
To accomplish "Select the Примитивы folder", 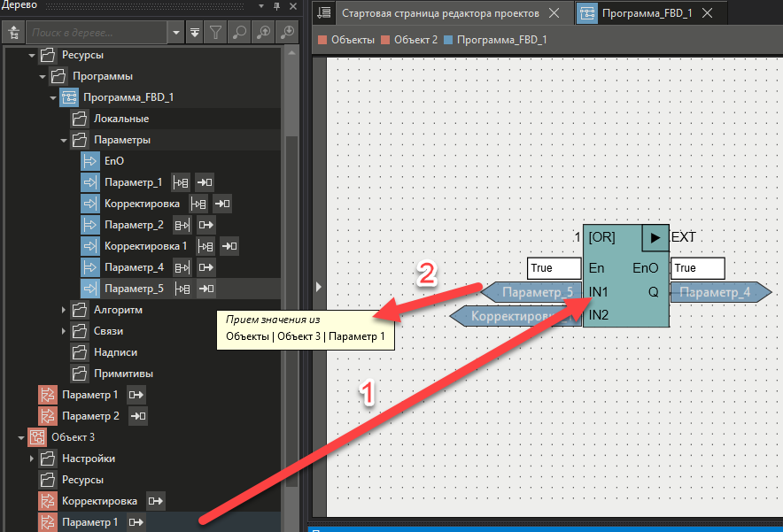I will click(123, 374).
